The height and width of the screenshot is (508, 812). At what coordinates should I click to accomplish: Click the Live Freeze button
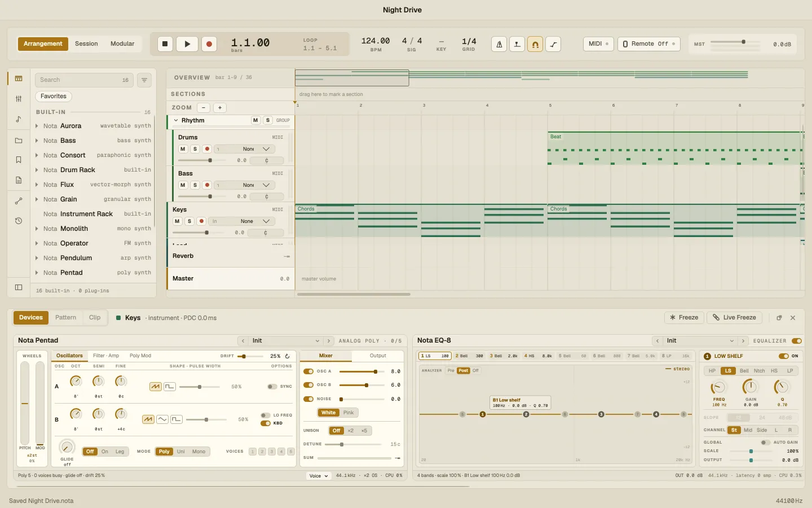click(x=734, y=318)
